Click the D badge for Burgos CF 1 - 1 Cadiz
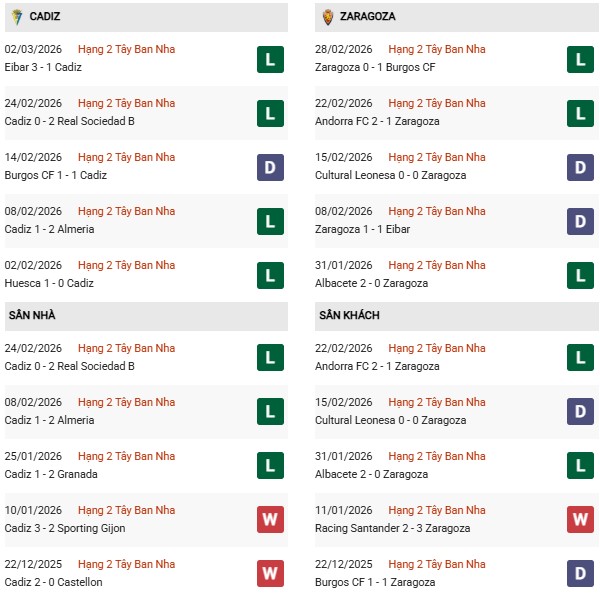The image size is (600, 595). tap(270, 167)
